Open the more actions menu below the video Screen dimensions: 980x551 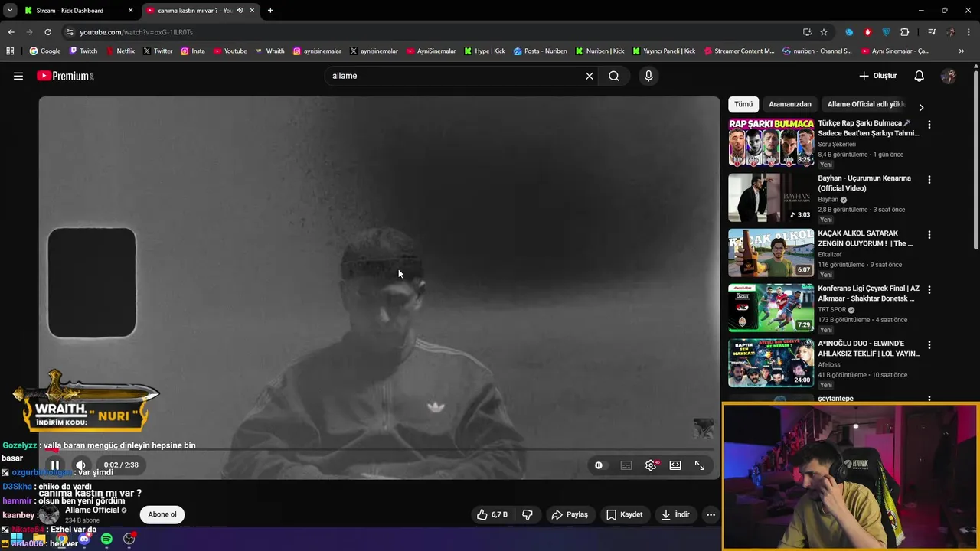click(x=710, y=514)
